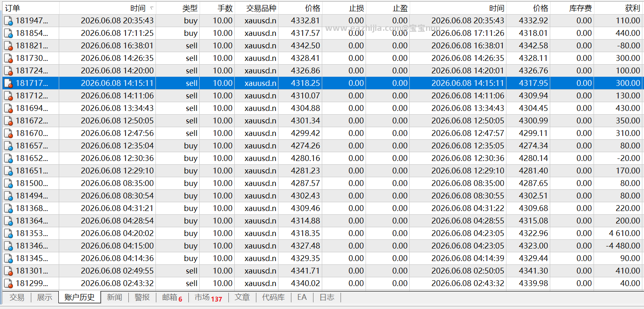The image size is (644, 309).
Task: Click buy order icon for row 2026.06.08 12:35:04
Action: [8, 146]
